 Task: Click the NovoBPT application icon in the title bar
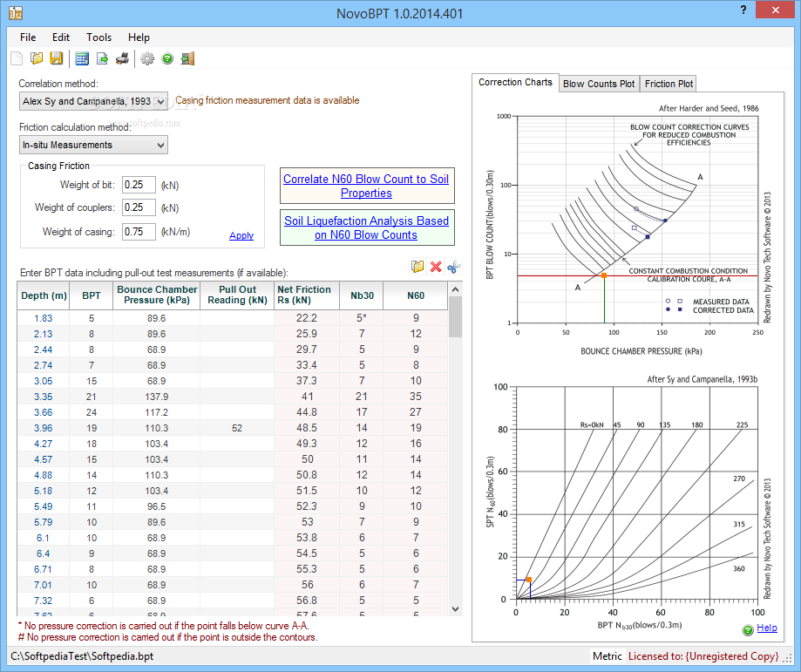point(16,13)
